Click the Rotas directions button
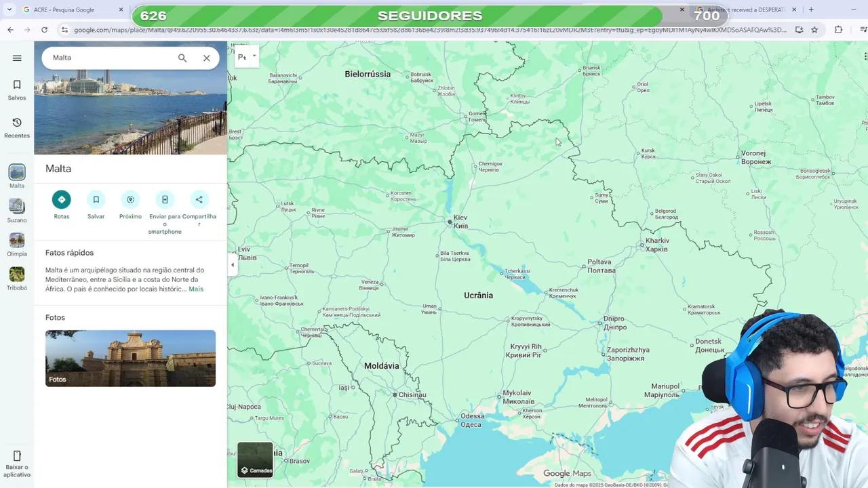The image size is (868, 488). [x=62, y=199]
